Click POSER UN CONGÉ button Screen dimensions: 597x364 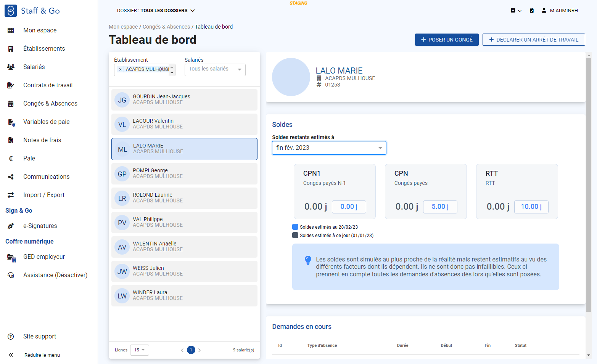(447, 40)
